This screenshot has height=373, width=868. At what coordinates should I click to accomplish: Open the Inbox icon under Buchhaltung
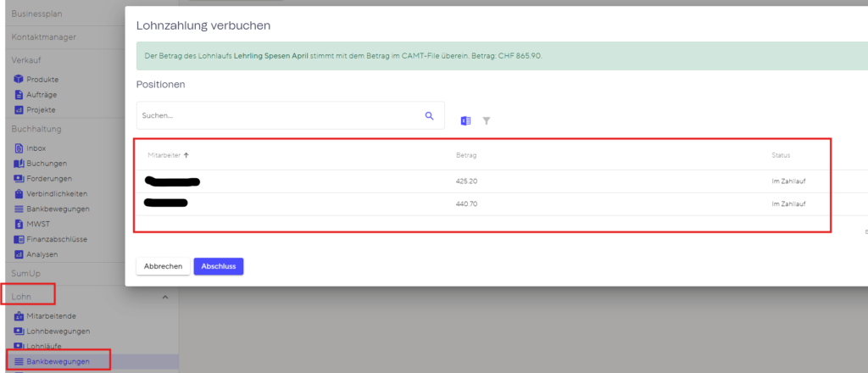pos(19,148)
